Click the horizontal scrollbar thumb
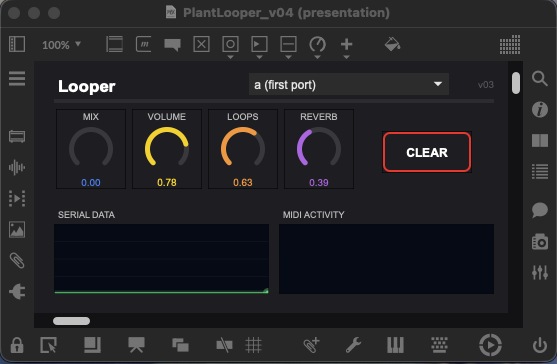Screen dimensions: 557x364 click(x=71, y=321)
